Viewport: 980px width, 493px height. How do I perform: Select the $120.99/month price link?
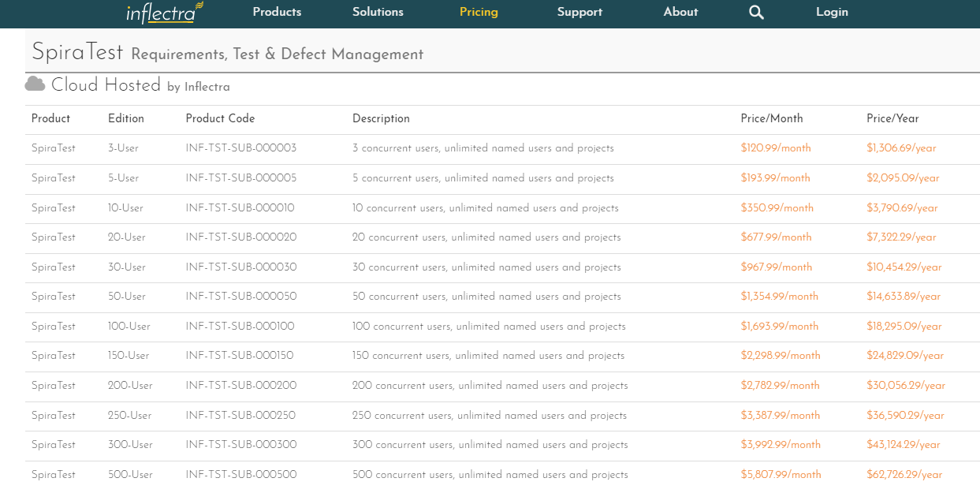point(775,148)
